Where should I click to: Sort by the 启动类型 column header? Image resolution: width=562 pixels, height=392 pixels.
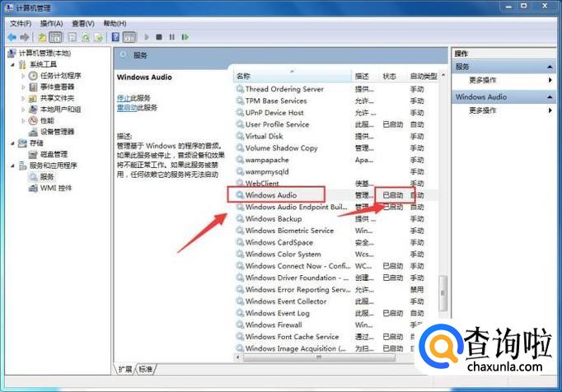click(x=424, y=76)
